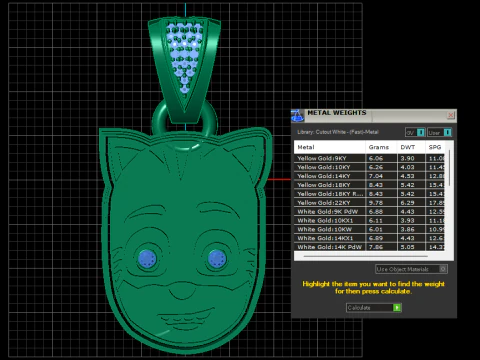480x360 pixels.
Task: Select the White Gold:9K PdW row
Action: (x=369, y=211)
